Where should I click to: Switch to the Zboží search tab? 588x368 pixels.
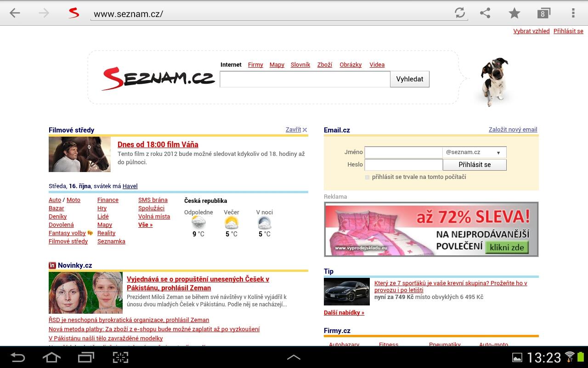pos(325,65)
